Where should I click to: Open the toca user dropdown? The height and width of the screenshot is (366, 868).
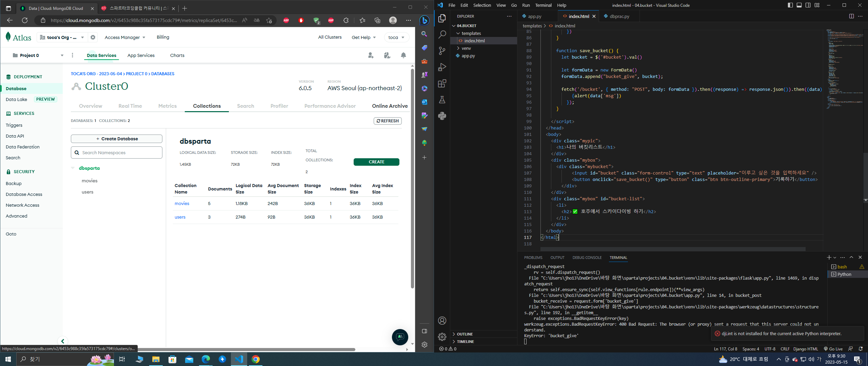tap(396, 37)
